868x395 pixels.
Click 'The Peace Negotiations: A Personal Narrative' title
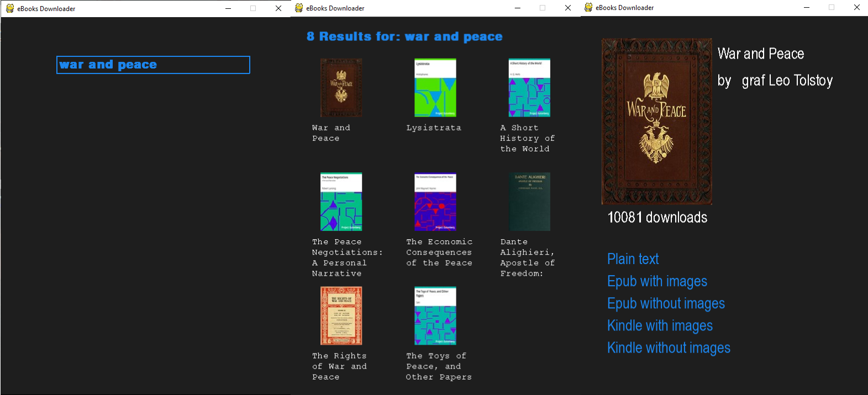(x=347, y=257)
